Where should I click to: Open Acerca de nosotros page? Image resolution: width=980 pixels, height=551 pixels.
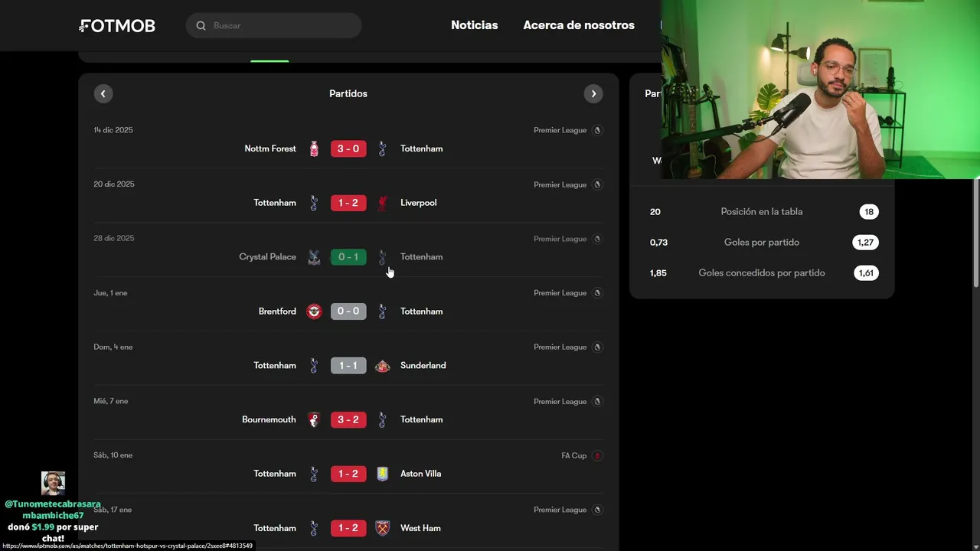click(579, 25)
